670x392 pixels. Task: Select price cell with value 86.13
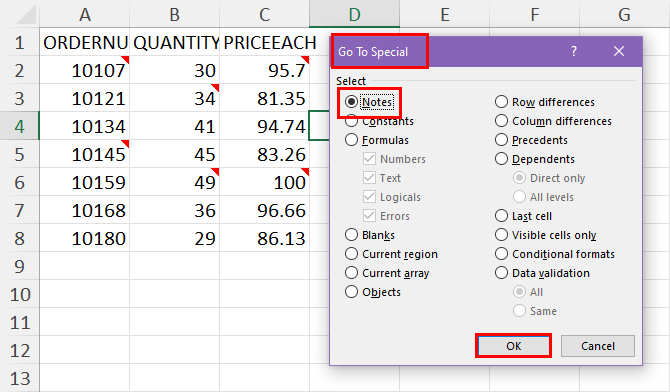264,238
